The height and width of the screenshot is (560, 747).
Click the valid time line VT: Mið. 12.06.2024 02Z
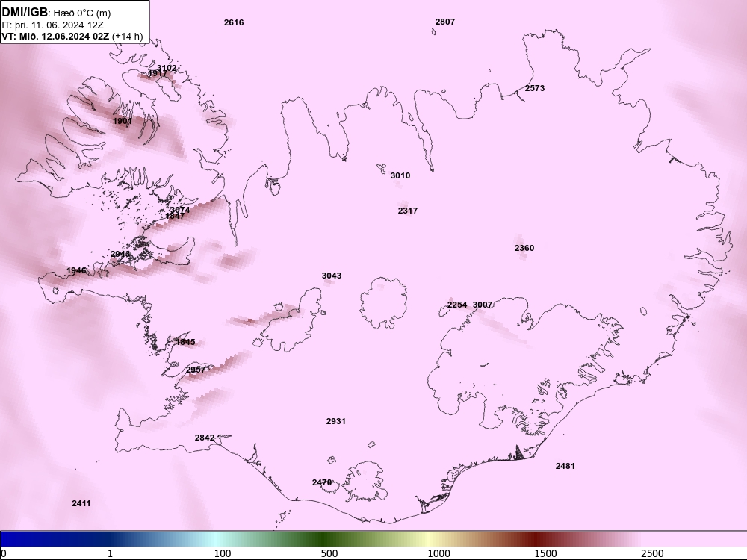(x=55, y=36)
